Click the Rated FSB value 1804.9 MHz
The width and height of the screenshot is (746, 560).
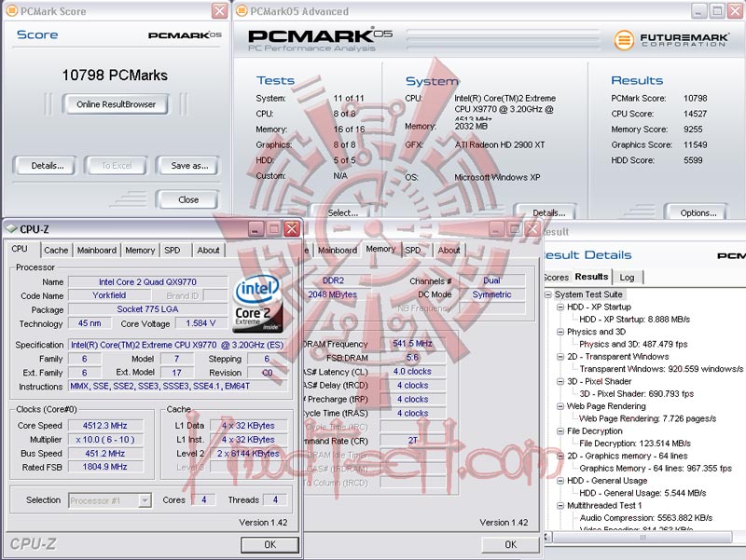point(105,467)
